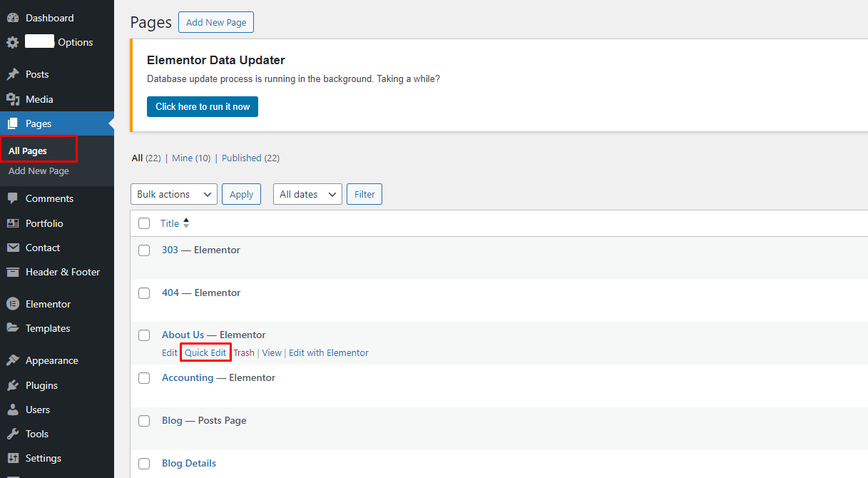Open the Add New Page submenu item
This screenshot has height=478, width=868.
point(39,171)
